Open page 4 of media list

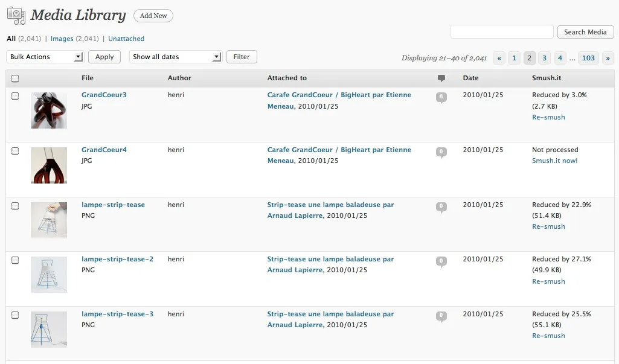(x=560, y=58)
